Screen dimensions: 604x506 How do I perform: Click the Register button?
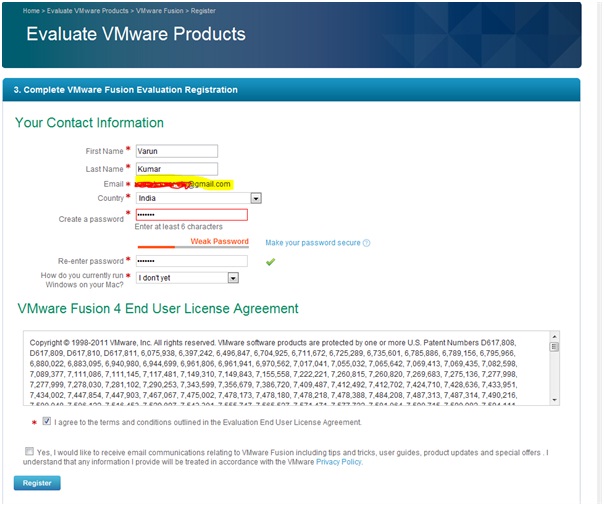pyautogui.click(x=37, y=483)
